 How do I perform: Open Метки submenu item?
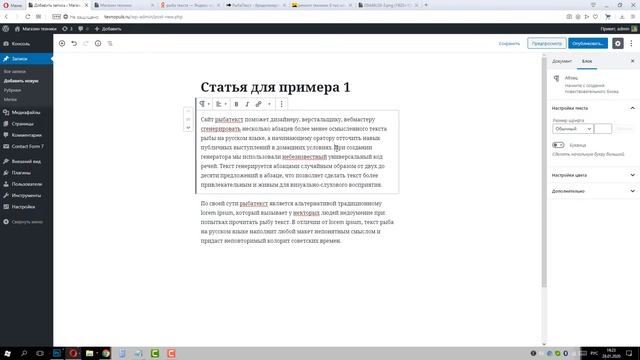pos(10,100)
